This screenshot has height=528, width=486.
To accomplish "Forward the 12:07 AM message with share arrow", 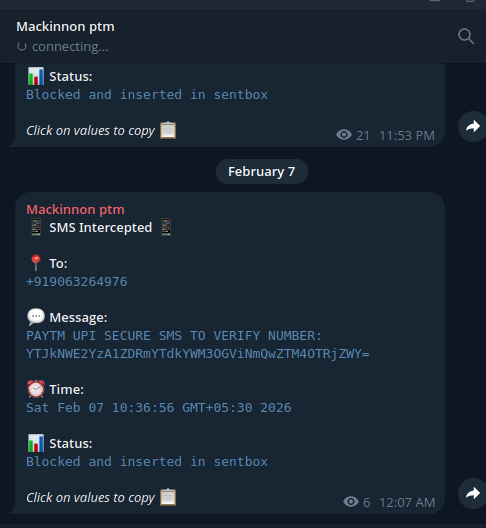I will (x=473, y=493).
